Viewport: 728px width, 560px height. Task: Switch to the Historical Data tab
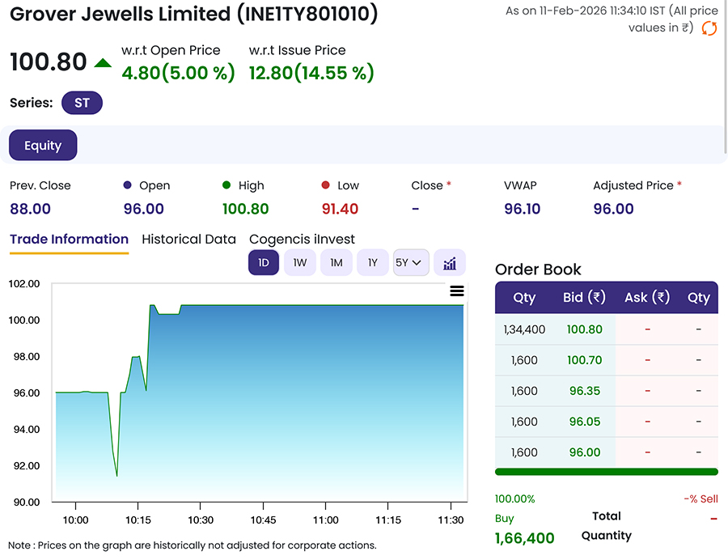click(x=188, y=239)
